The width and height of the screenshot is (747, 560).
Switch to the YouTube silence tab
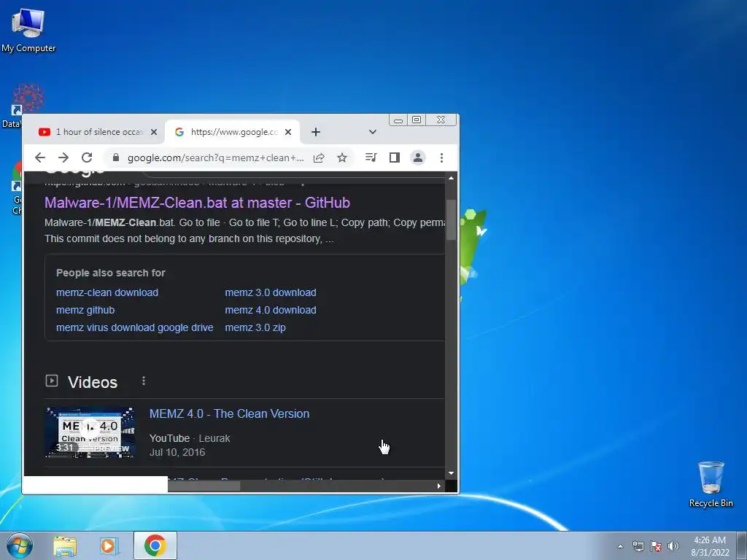pos(94,132)
